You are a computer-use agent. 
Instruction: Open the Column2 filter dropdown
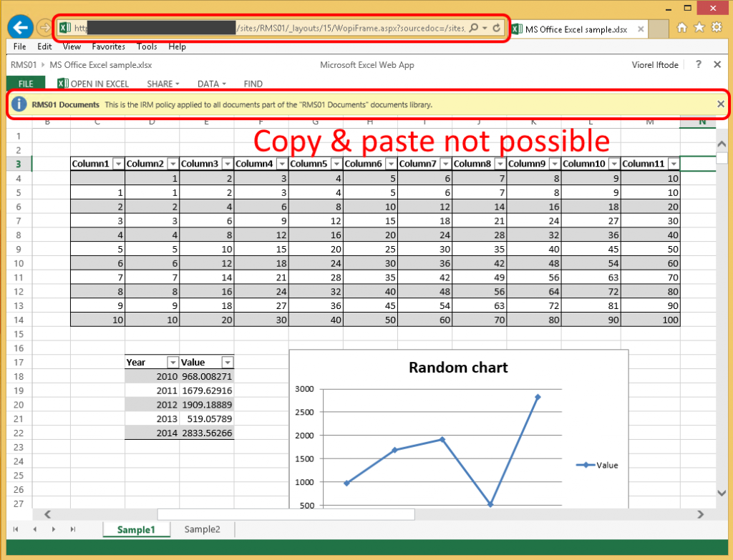click(x=173, y=164)
